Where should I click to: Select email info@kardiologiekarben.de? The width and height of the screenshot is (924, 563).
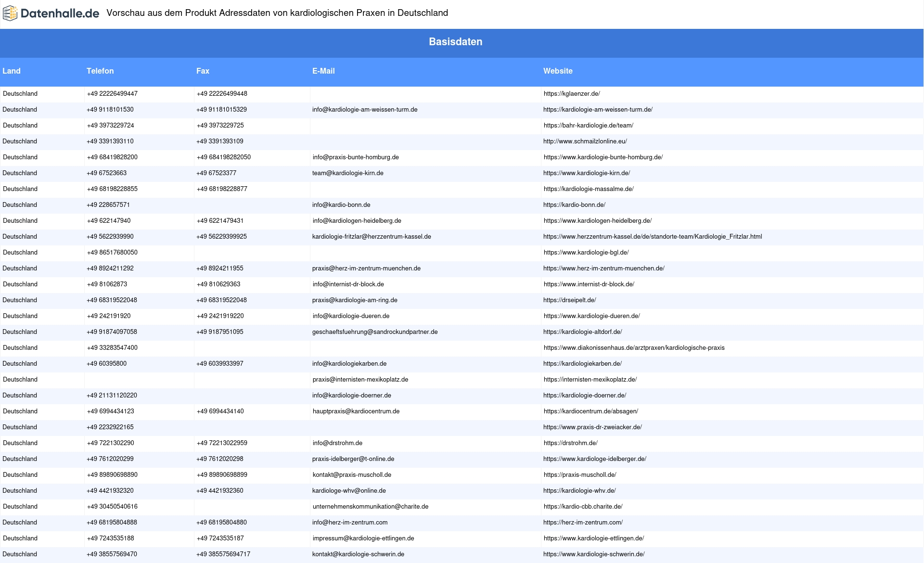349,364
